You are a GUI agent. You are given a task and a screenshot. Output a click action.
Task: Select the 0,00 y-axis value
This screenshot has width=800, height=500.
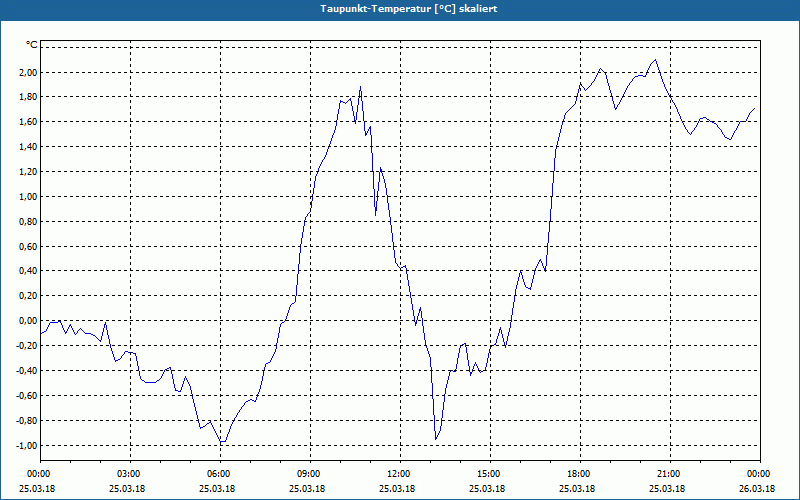[29, 321]
